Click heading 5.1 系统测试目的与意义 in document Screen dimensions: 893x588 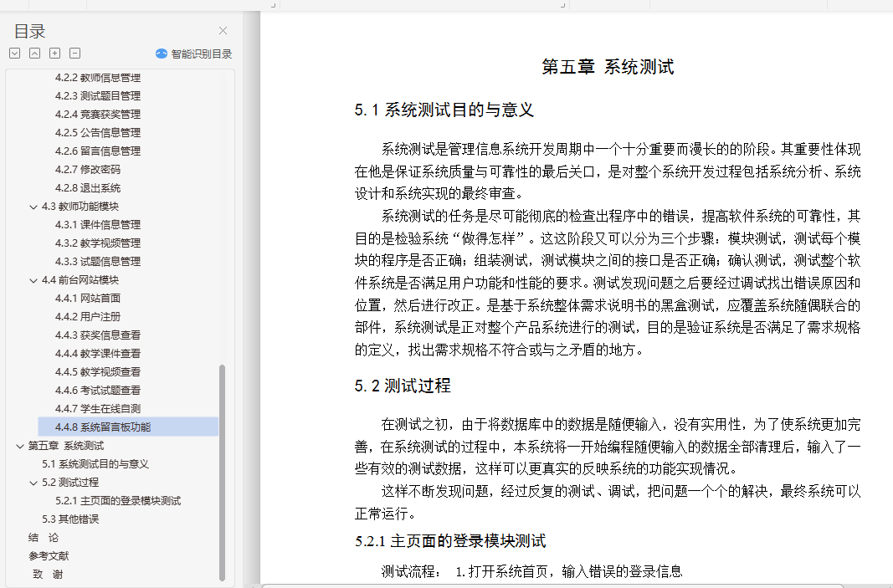(444, 110)
